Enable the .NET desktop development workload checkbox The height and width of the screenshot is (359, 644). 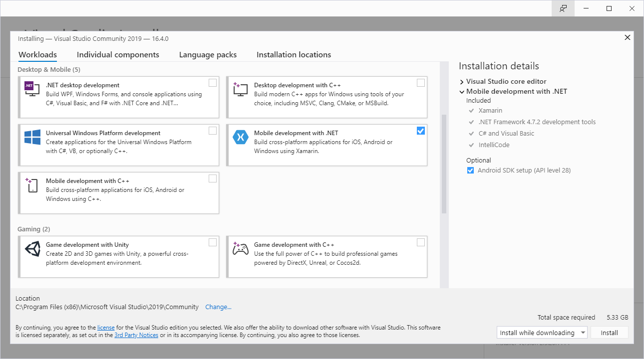(213, 83)
